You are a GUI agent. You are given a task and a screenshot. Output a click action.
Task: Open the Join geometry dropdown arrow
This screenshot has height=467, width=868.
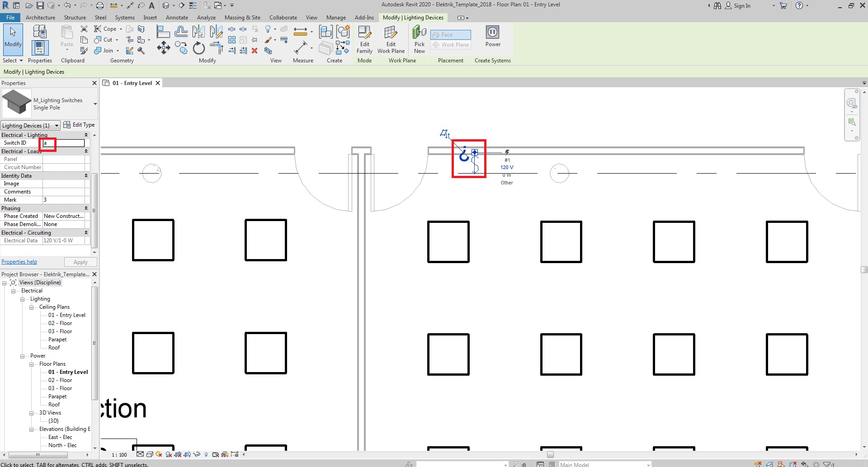tap(118, 51)
